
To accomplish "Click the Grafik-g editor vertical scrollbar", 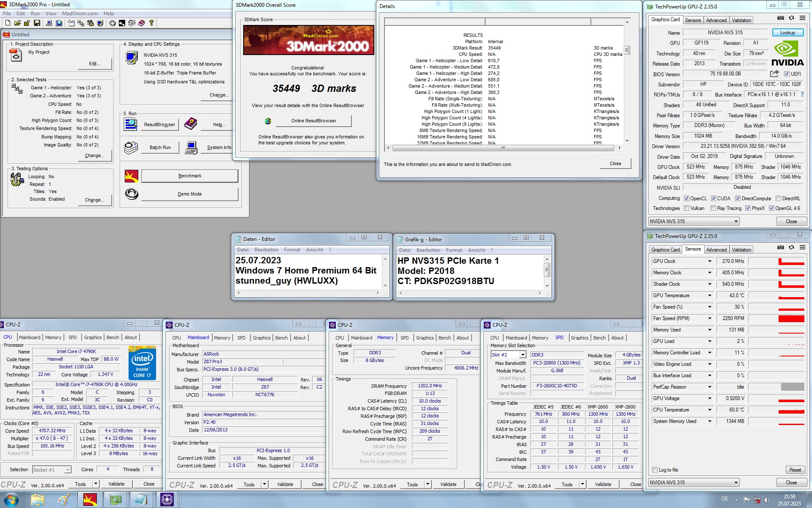I will pos(547,272).
